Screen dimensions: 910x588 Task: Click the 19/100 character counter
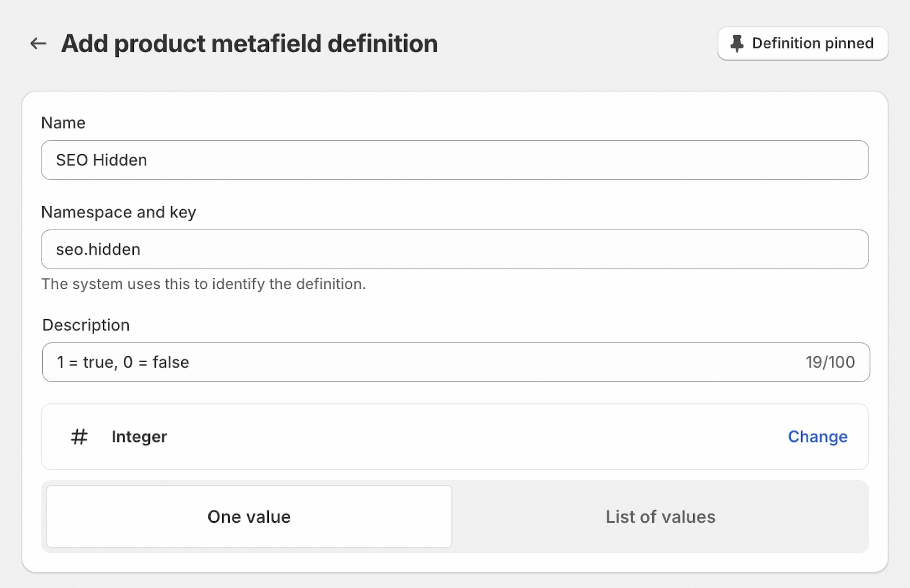(830, 362)
